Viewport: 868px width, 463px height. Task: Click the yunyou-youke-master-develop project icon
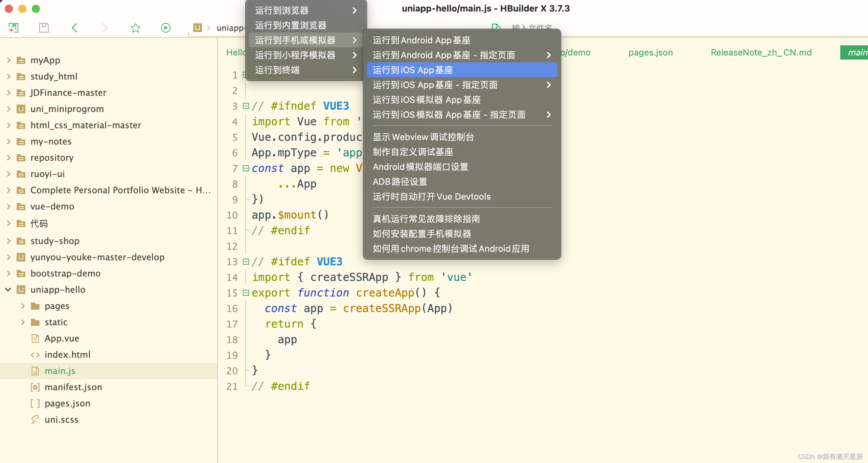(x=21, y=257)
